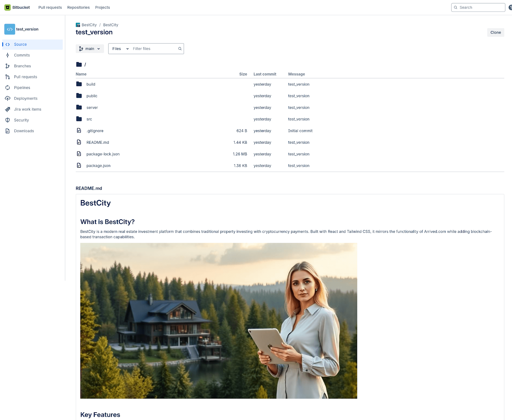This screenshot has width=512, height=420.
Task: Click the Jira work items icon
Action: [x=8, y=109]
